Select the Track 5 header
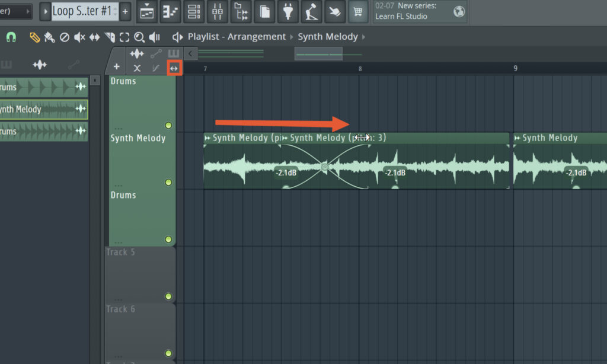The image size is (607, 364). [x=140, y=274]
